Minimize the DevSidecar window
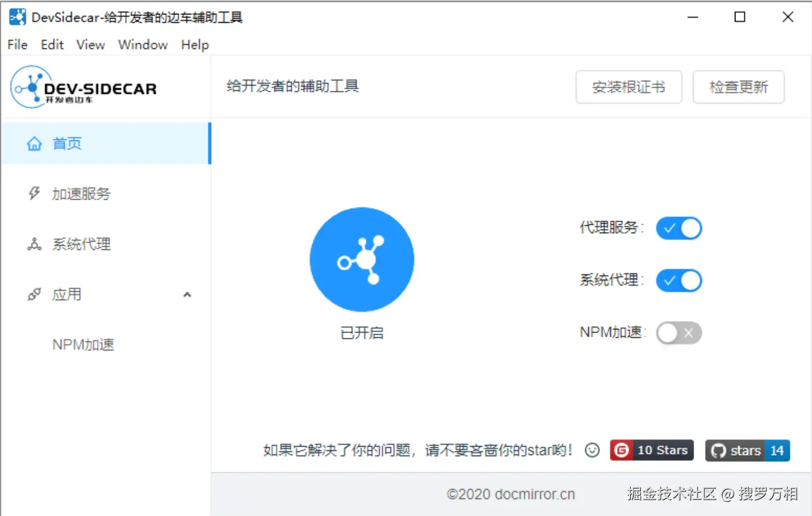 pyautogui.click(x=692, y=17)
